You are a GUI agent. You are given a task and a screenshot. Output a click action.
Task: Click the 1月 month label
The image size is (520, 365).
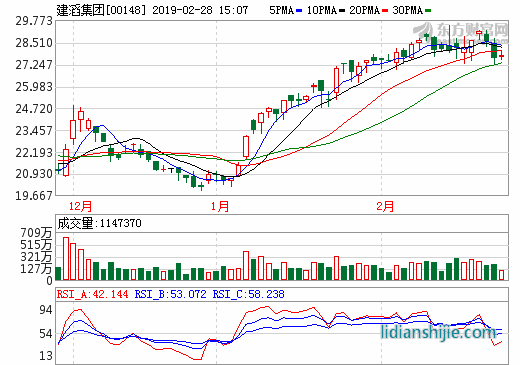click(x=220, y=206)
